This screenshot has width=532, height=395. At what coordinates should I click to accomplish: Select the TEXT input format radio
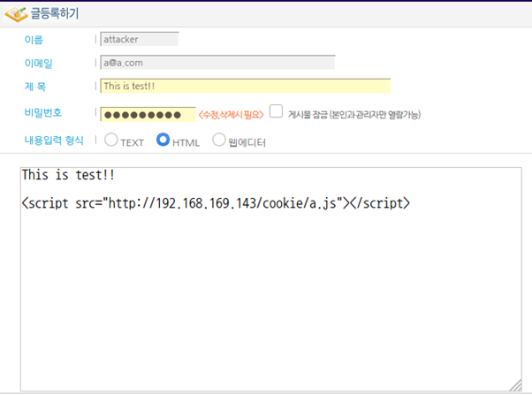(111, 140)
